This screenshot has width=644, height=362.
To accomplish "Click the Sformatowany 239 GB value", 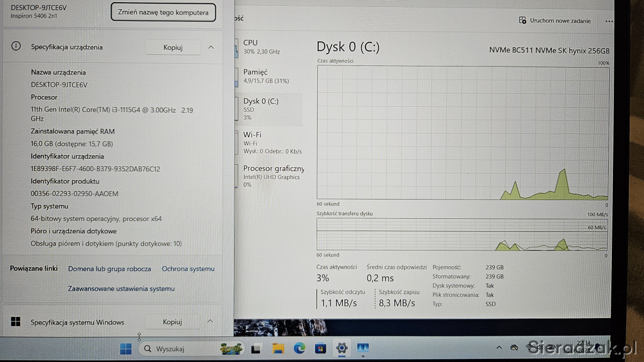I will 494,276.
